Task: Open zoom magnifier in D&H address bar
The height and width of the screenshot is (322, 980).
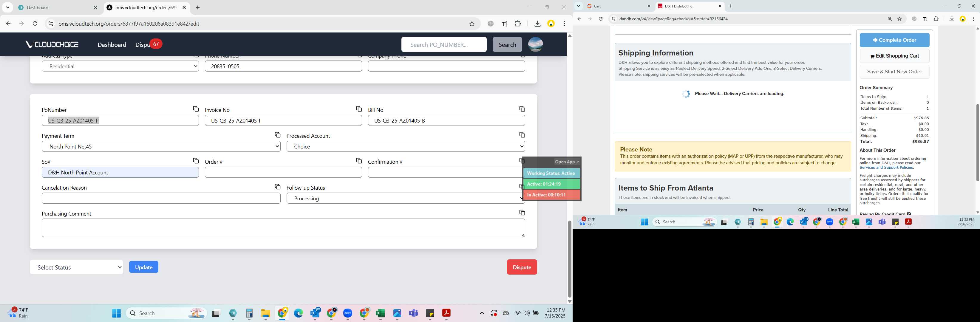Action: tap(889, 18)
